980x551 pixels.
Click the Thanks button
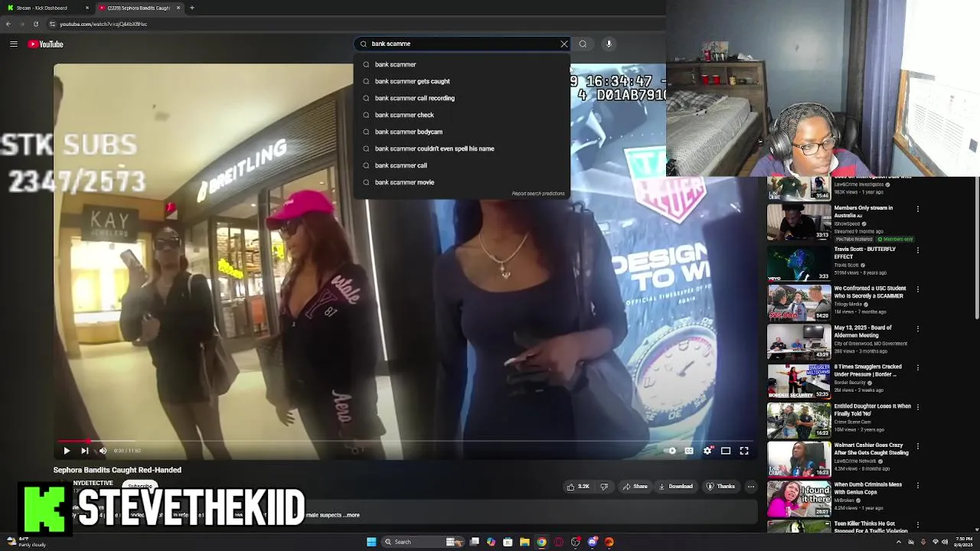coord(720,487)
